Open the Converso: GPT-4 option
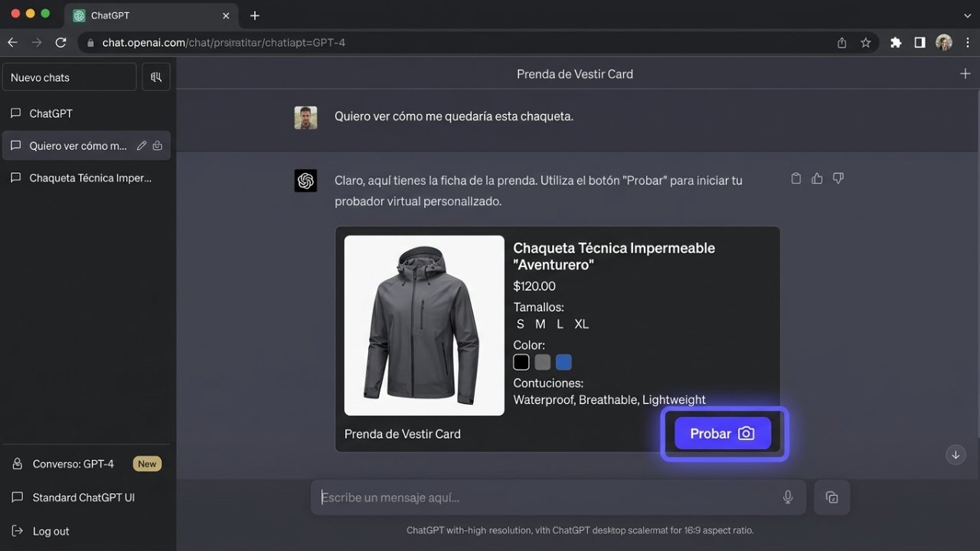The image size is (980, 551). pos(87,464)
